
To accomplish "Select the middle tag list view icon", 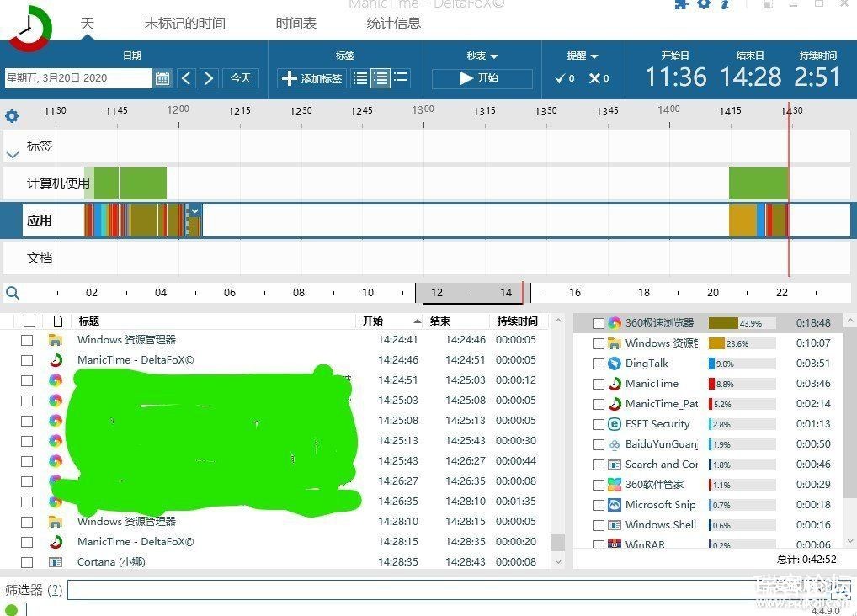I will tap(381, 78).
